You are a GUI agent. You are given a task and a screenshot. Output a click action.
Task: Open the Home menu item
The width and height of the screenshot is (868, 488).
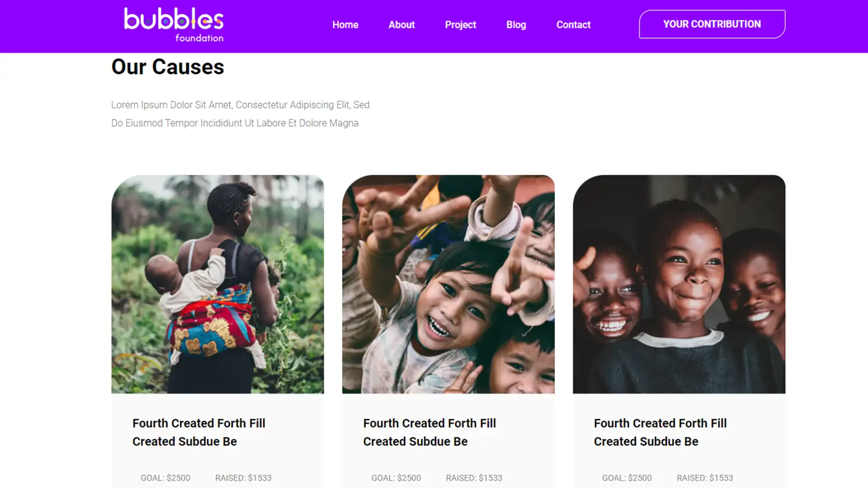point(345,25)
